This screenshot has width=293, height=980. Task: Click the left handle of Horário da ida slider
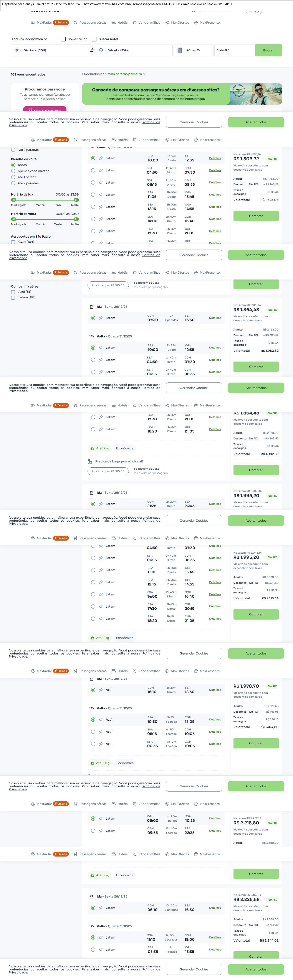(x=13, y=200)
